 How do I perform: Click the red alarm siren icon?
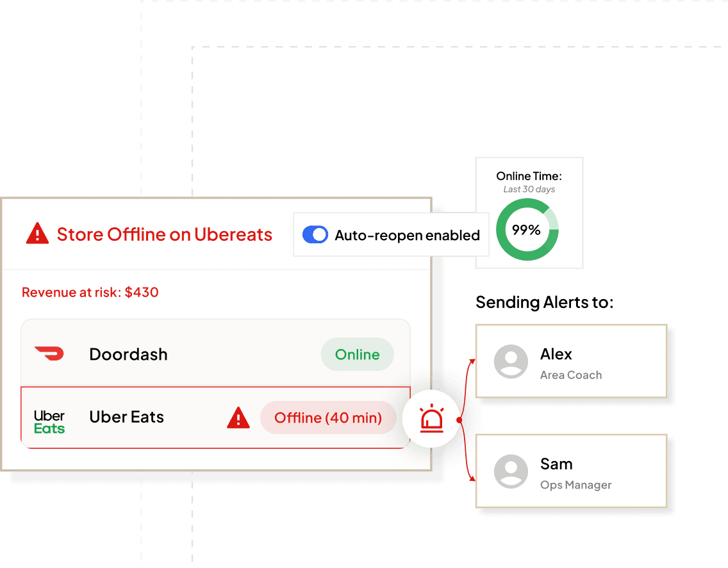[432, 419]
